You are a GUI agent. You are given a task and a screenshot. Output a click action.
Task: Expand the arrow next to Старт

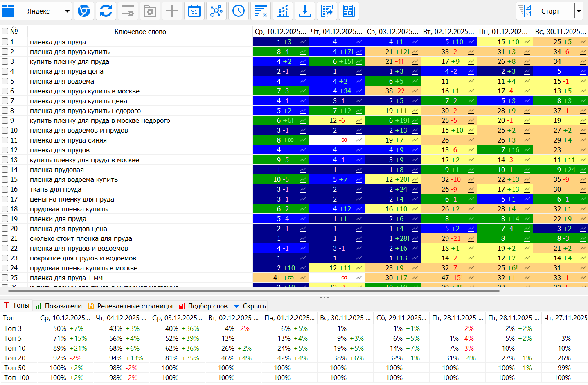click(579, 11)
